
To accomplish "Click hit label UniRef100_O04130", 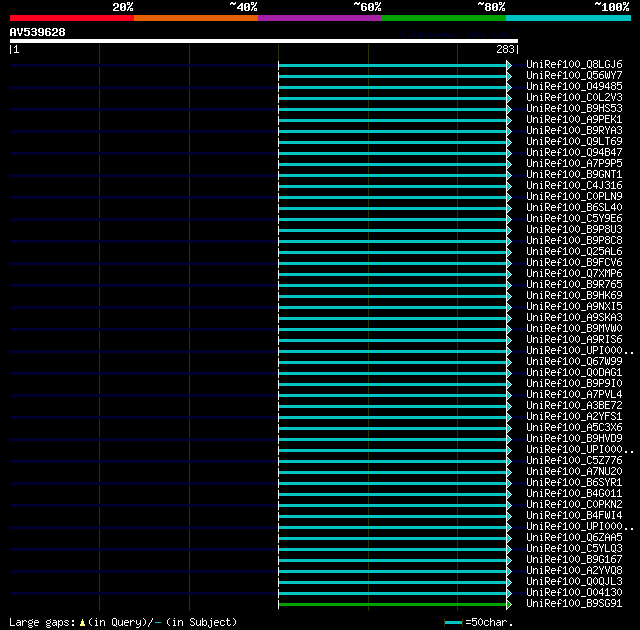I will coord(574,593).
